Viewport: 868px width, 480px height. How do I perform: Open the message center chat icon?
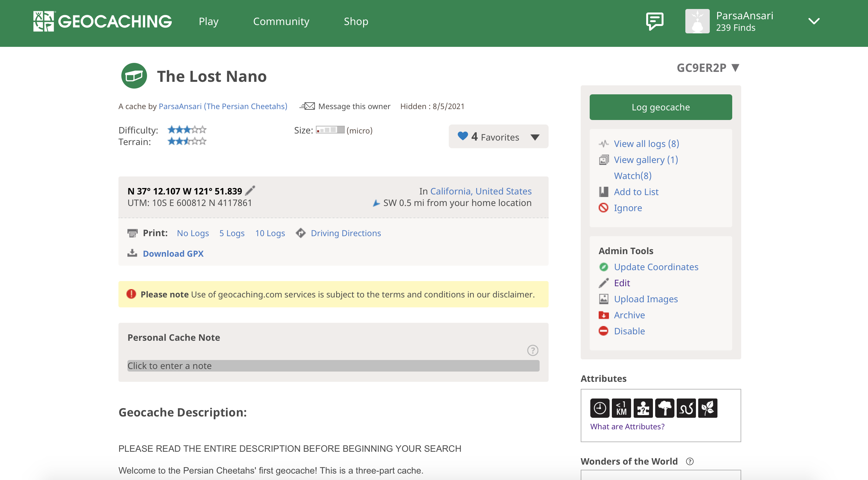pos(654,21)
